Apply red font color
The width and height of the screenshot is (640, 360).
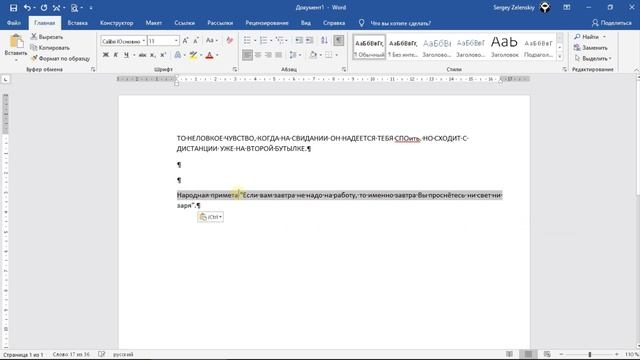pos(209,55)
